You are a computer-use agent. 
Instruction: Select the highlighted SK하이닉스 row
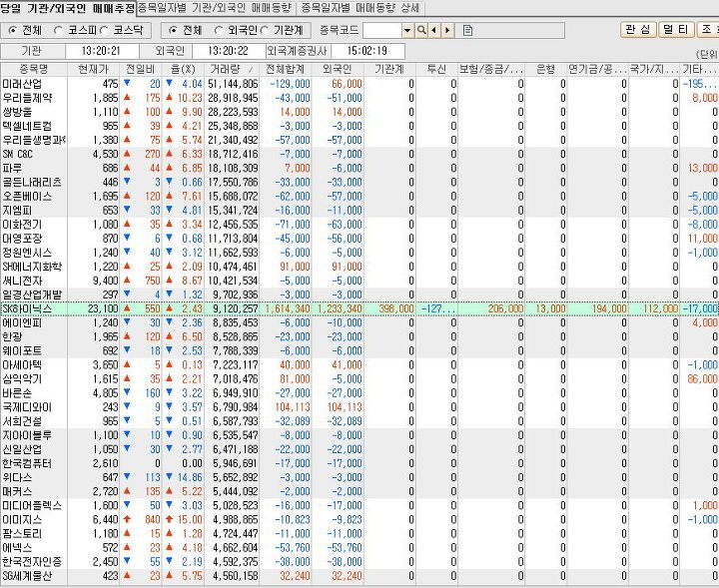pyautogui.click(x=359, y=308)
